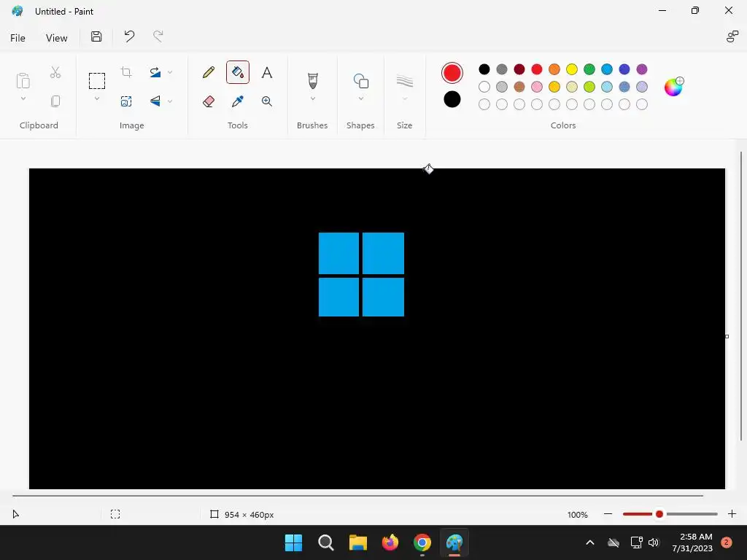Select the Fill bucket tool
Screen dimensions: 747x560
pos(238,72)
